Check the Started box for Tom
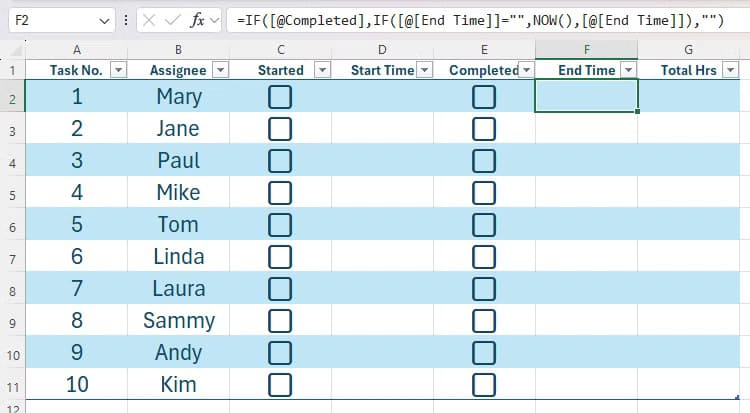This screenshot has width=750, height=413. tap(280, 225)
